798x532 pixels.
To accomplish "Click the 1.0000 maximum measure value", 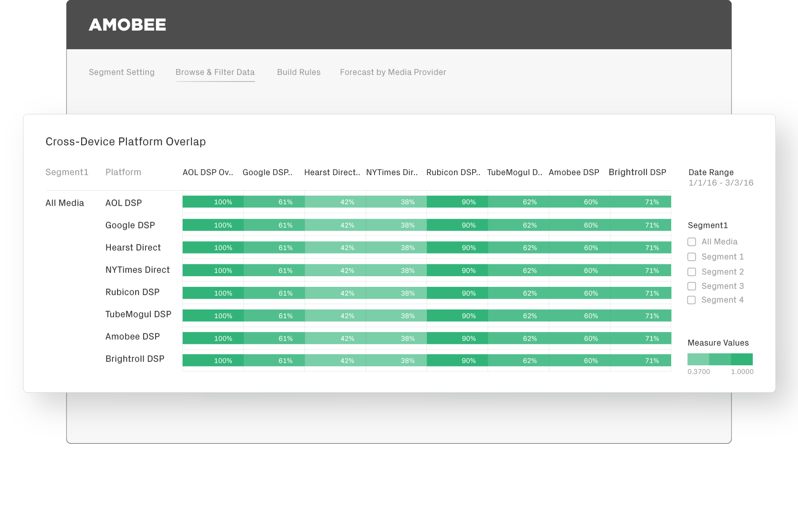I will 742,372.
